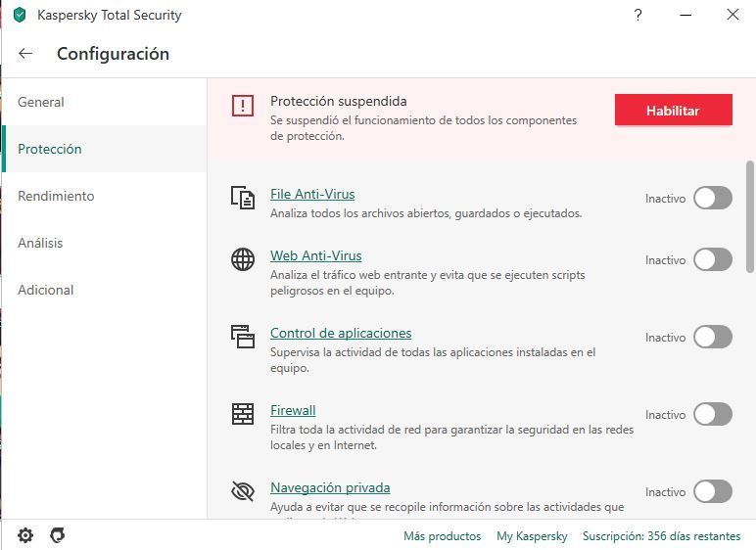
Task: Activate the Firewall toggle switch
Action: (712, 414)
